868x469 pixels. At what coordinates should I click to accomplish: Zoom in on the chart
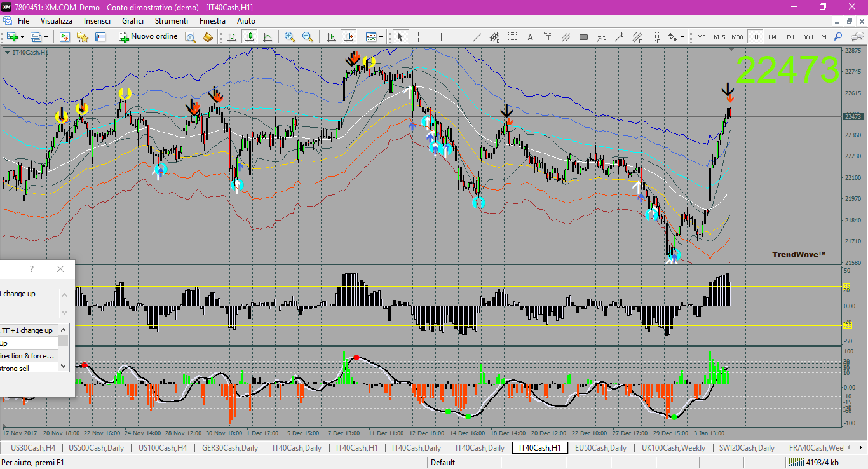[x=290, y=37]
